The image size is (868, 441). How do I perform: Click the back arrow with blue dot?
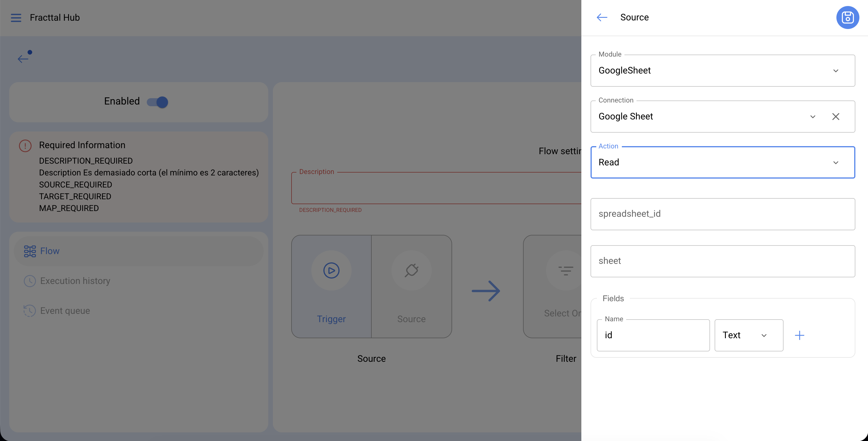pos(23,59)
